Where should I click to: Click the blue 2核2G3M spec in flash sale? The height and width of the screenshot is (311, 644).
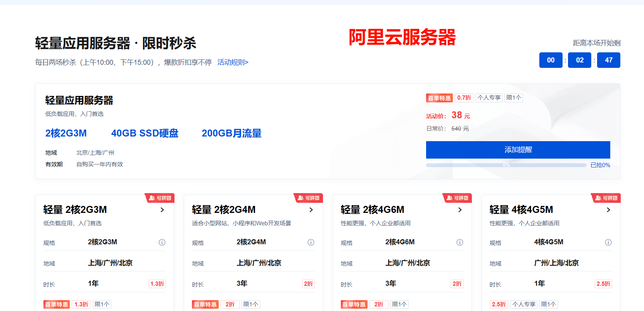66,133
